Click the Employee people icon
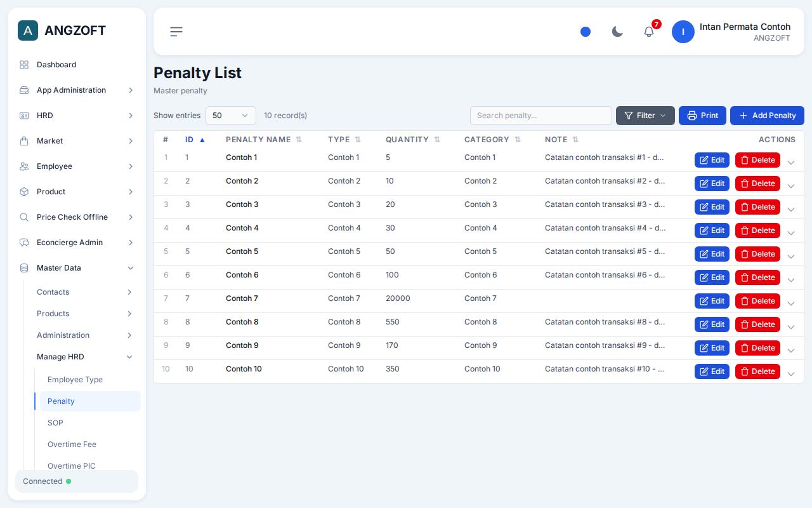Viewport: 812px width, 508px height. (x=24, y=166)
